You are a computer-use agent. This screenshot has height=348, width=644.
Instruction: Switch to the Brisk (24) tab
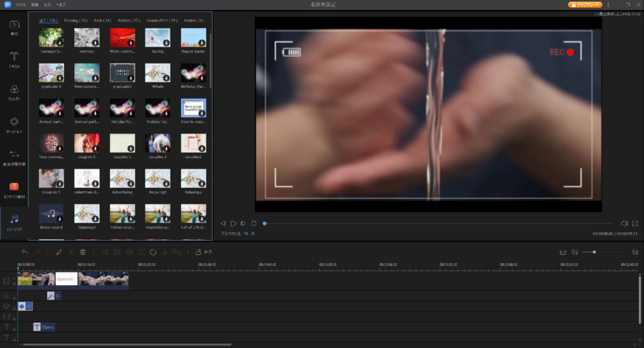coord(103,20)
